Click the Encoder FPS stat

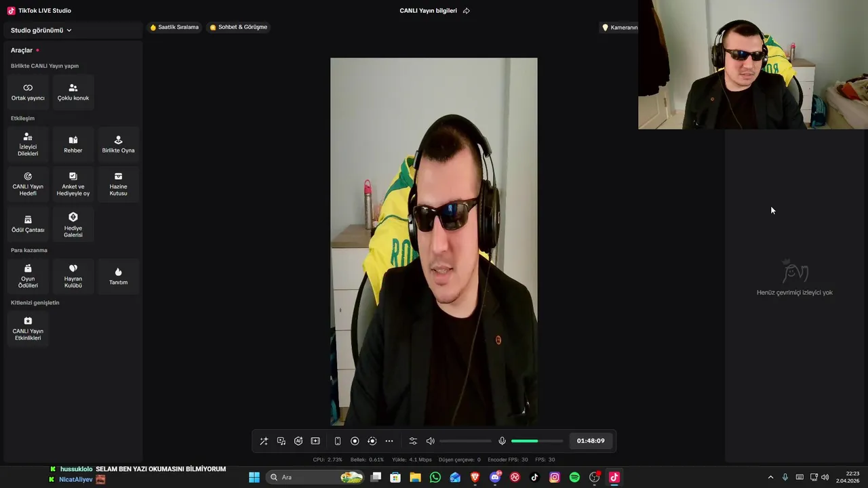pos(508,460)
